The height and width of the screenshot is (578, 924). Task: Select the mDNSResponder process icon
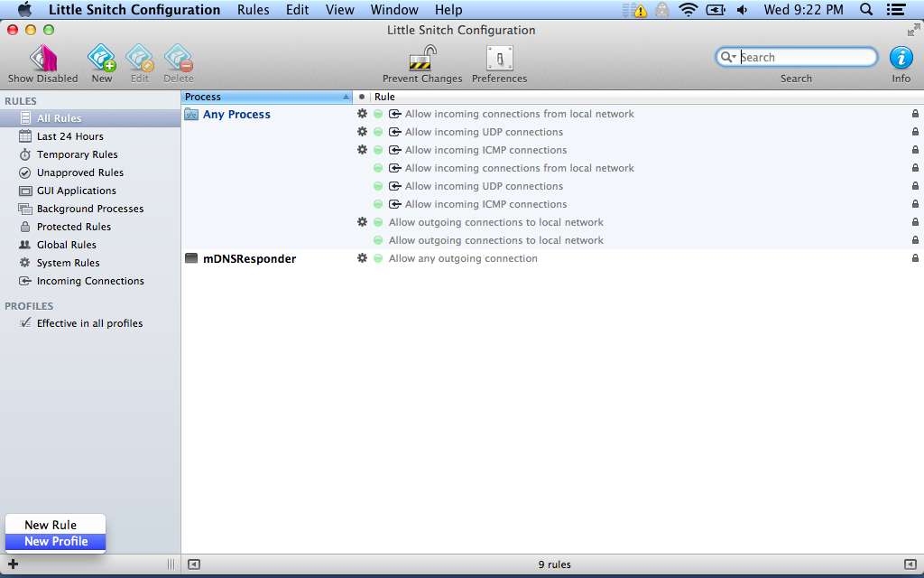tap(191, 258)
